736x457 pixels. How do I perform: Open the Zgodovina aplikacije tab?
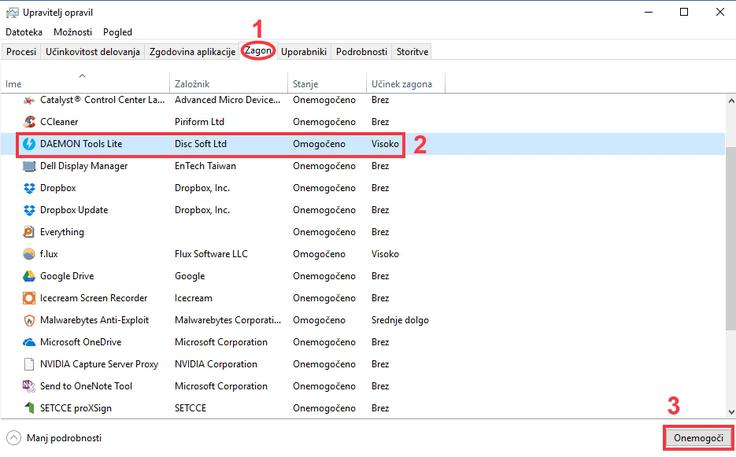coord(192,52)
